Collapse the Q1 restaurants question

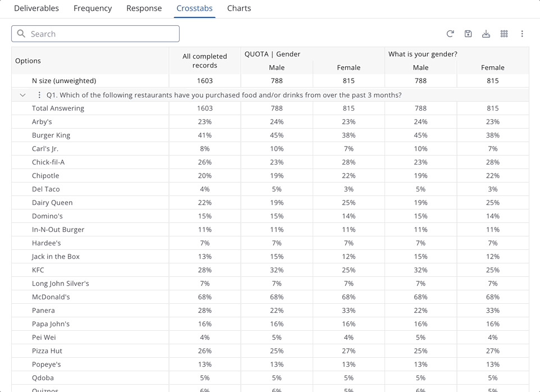(22, 95)
